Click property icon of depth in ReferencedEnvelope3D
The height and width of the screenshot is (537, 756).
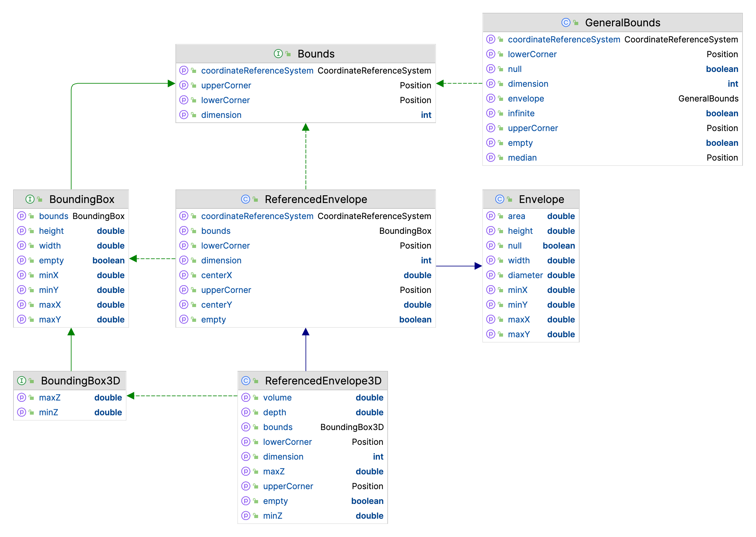click(x=246, y=412)
